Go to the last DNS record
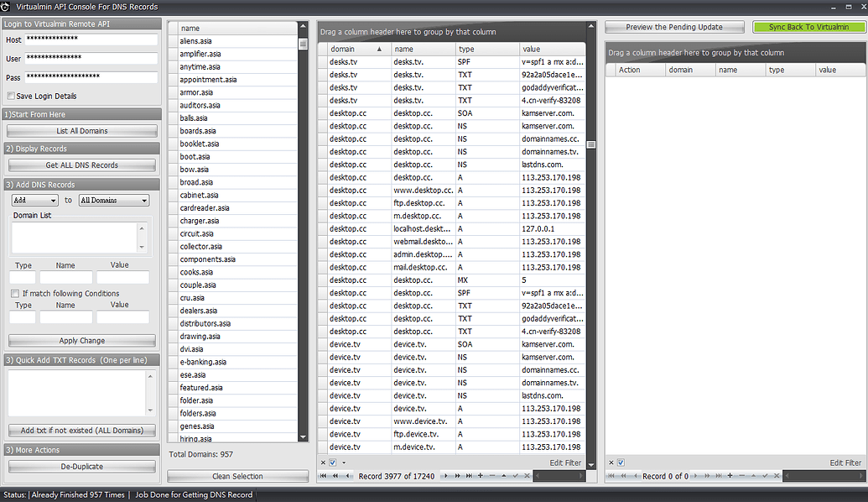The height and width of the screenshot is (502, 868). tap(469, 476)
